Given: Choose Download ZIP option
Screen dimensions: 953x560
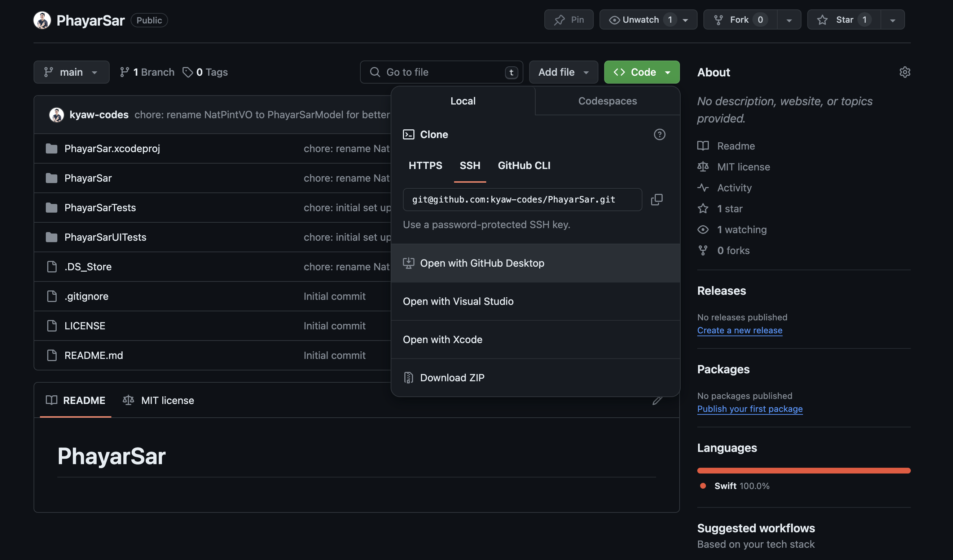Looking at the screenshot, I should pyautogui.click(x=452, y=378).
